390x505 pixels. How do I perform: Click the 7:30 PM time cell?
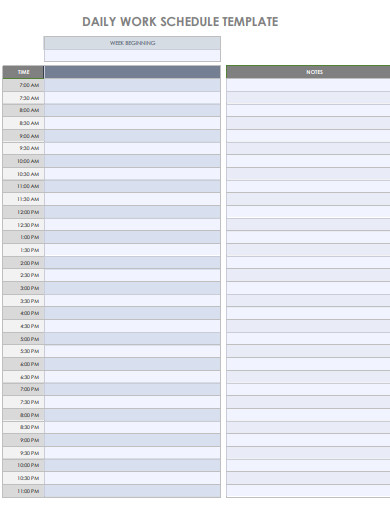23,402
